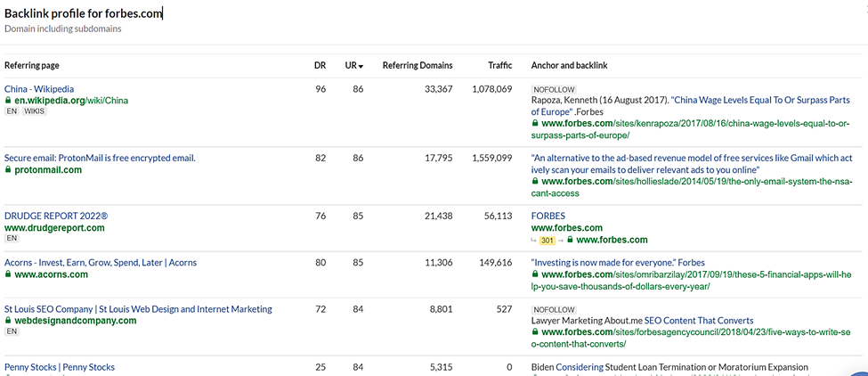Click the EN tag under Wikipedia row
This screenshot has height=376, width=868.
tap(12, 111)
